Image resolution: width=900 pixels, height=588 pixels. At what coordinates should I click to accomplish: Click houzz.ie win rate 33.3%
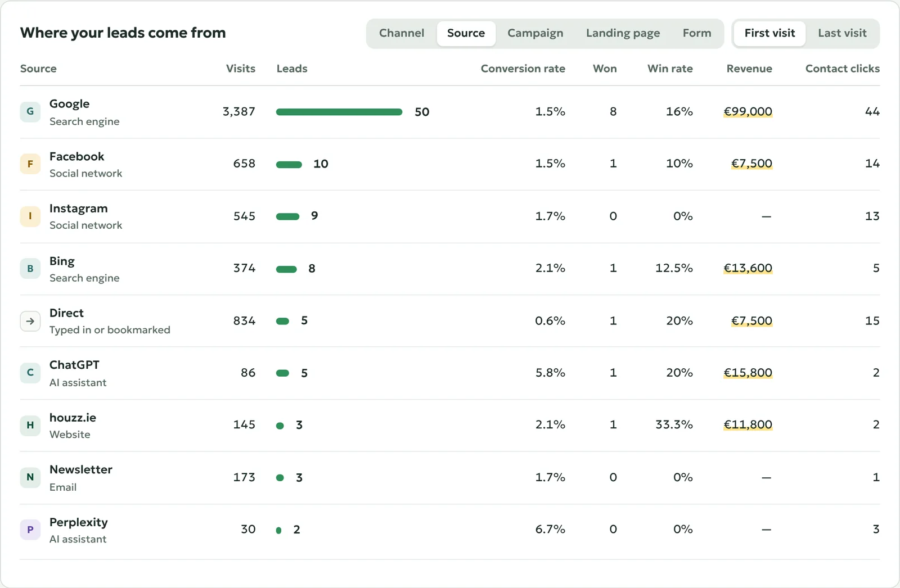674,424
